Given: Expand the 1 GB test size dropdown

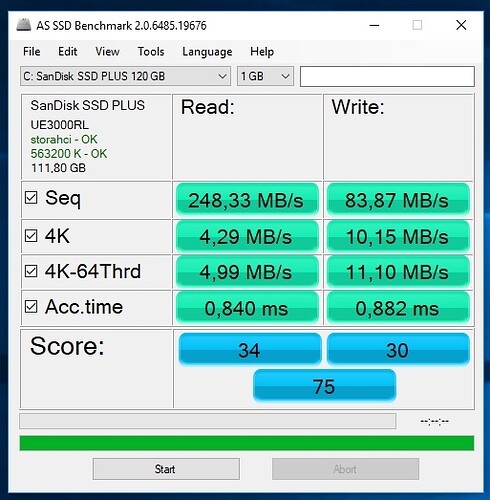Looking at the screenshot, I should [x=265, y=76].
